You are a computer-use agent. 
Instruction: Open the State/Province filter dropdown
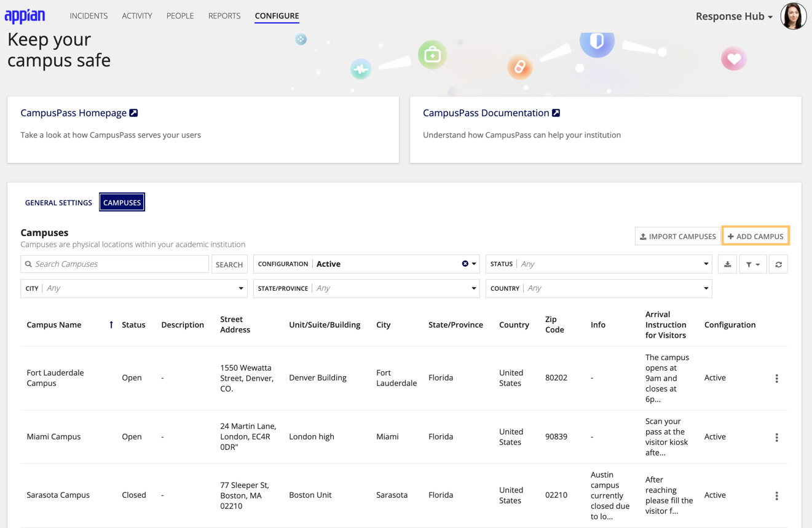(x=366, y=288)
